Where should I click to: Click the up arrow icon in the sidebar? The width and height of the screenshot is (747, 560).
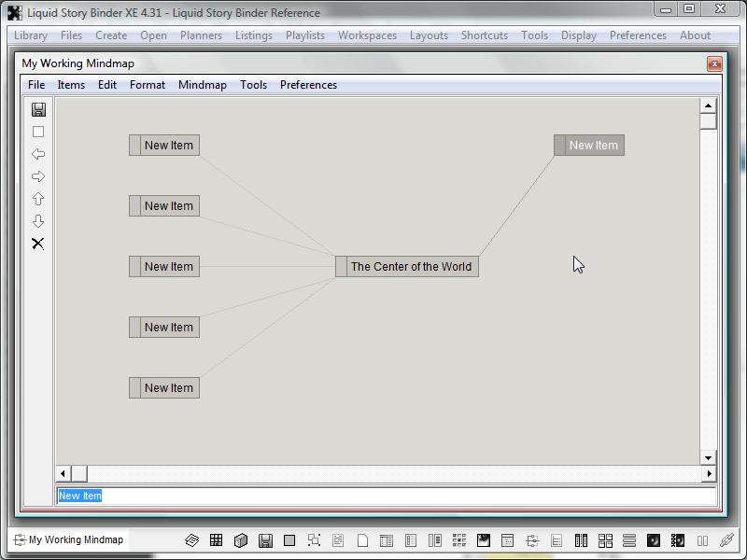point(38,199)
